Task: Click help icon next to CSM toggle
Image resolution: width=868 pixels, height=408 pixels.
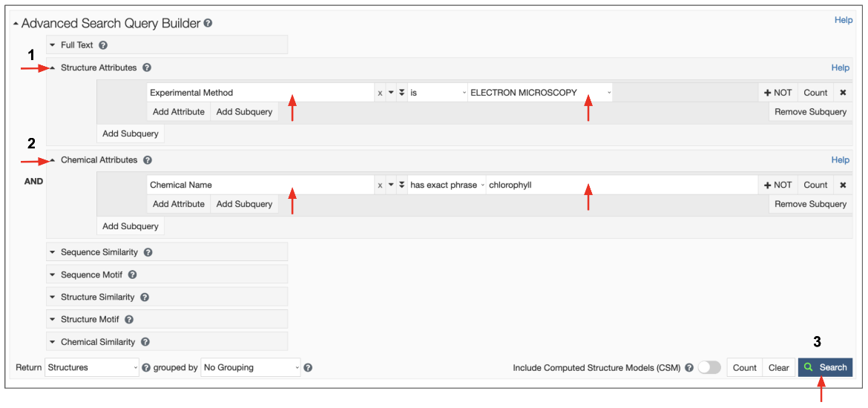Action: point(689,367)
